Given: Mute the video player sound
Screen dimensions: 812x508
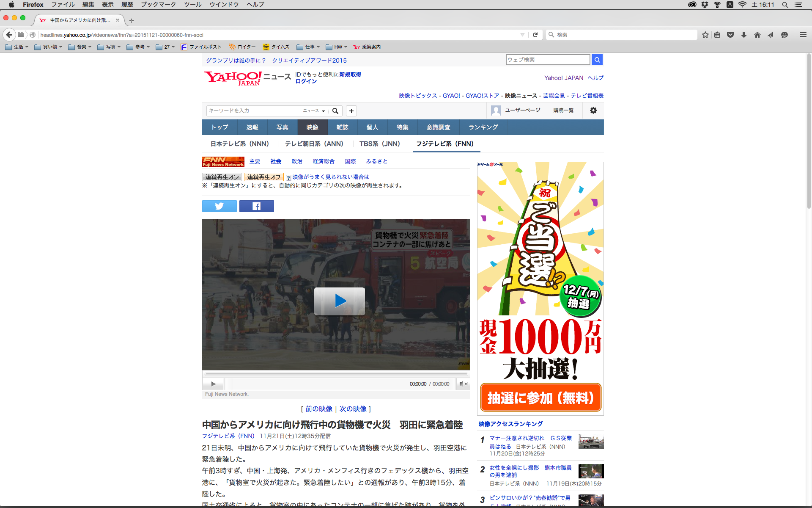Looking at the screenshot, I should click(463, 384).
